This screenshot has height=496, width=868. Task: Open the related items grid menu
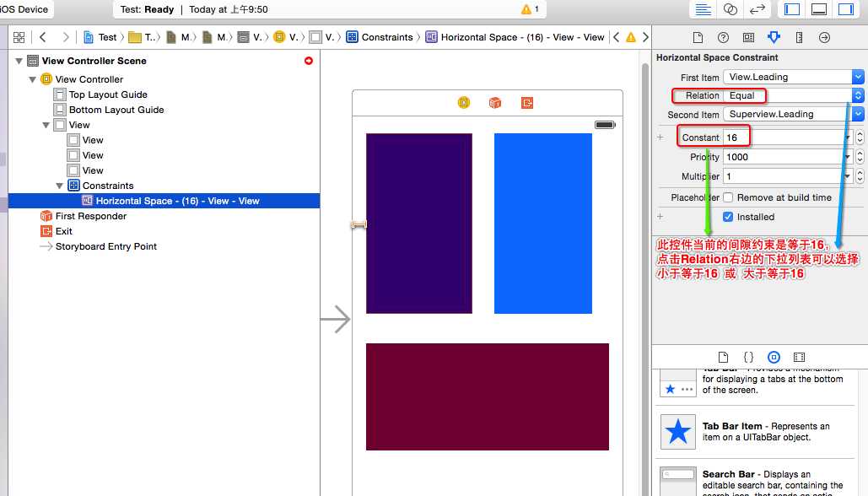pos(19,37)
